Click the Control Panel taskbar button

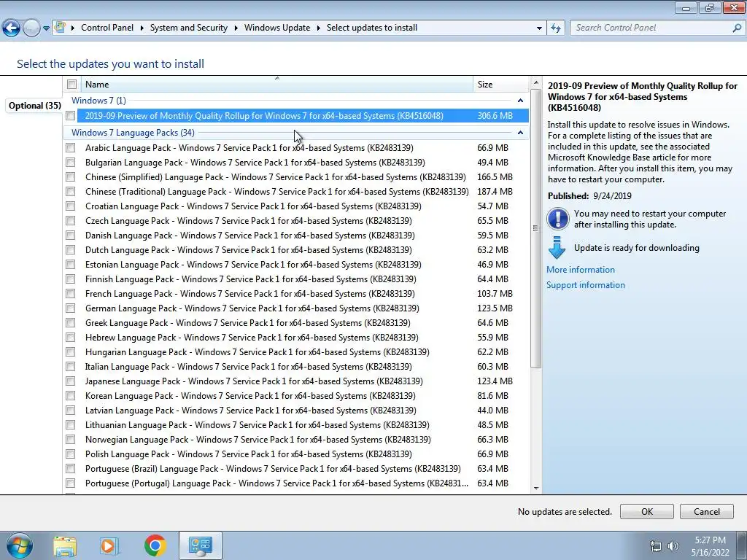[200, 545]
